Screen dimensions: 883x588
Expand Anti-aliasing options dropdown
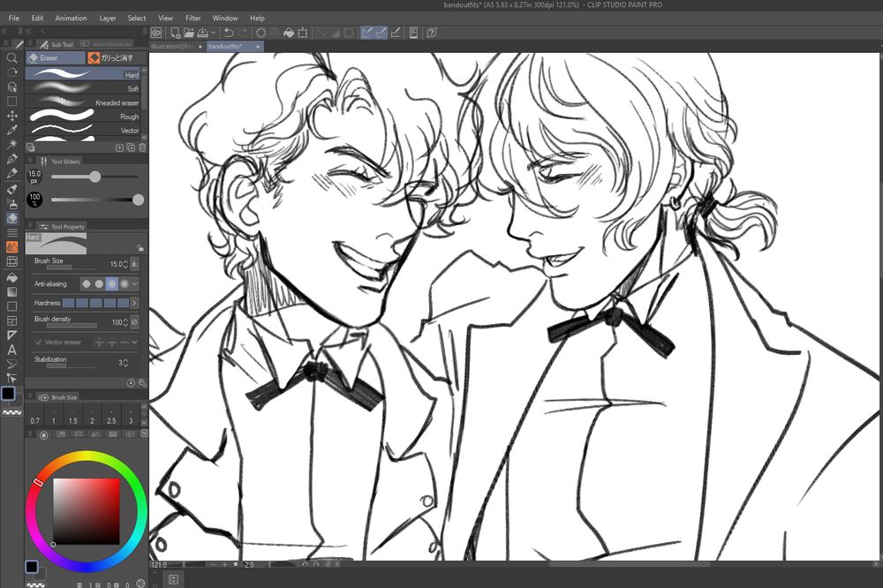click(x=134, y=284)
